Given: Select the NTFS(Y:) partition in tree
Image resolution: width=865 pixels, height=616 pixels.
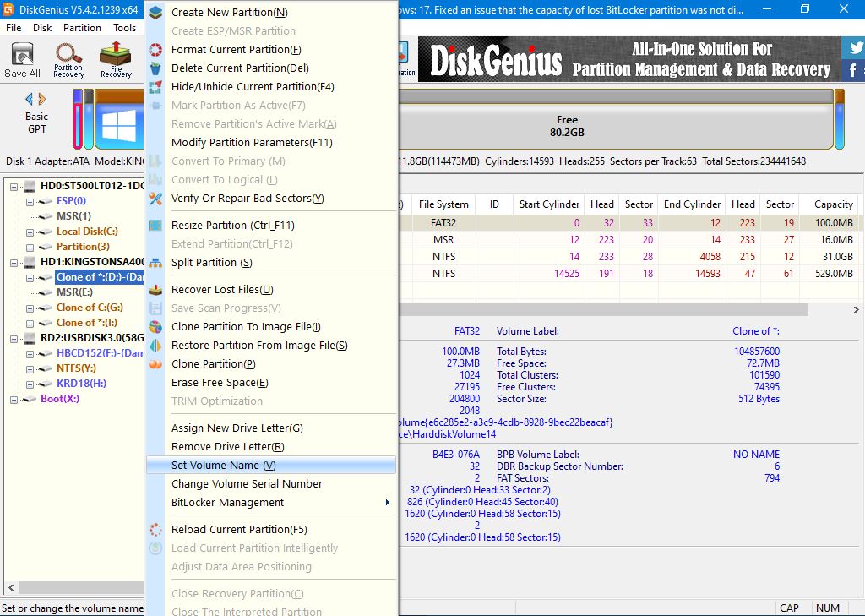Looking at the screenshot, I should [x=76, y=368].
